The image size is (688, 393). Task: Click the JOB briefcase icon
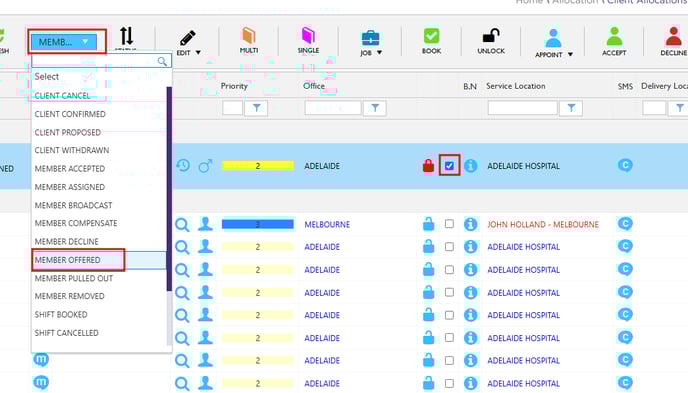[371, 38]
